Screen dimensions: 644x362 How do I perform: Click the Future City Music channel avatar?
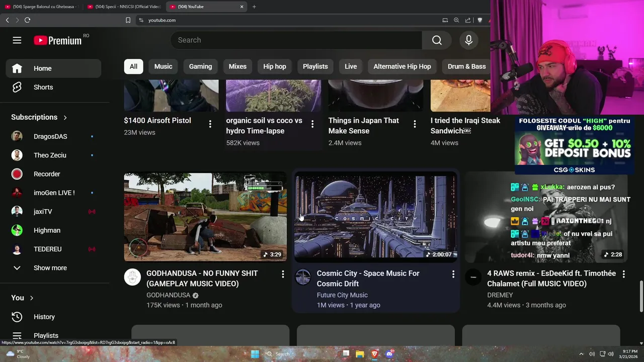303,277
